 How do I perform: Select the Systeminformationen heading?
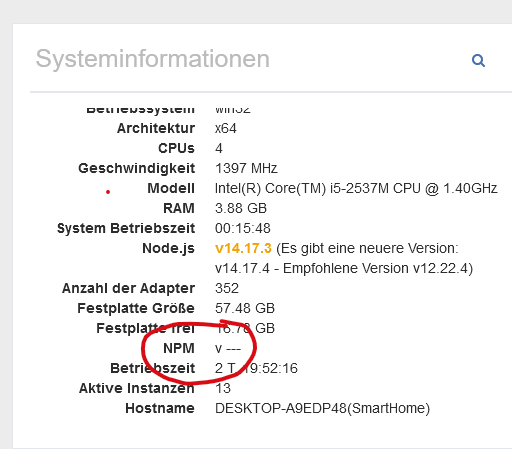pyautogui.click(x=153, y=59)
